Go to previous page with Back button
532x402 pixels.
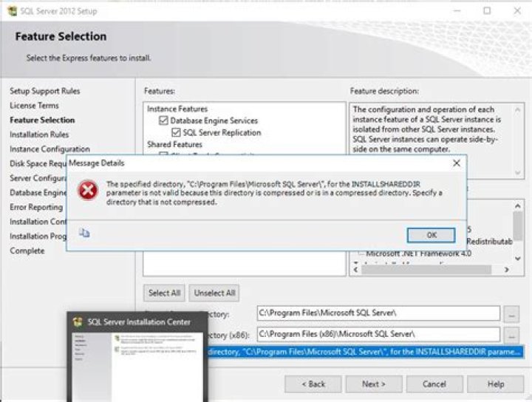313,384
